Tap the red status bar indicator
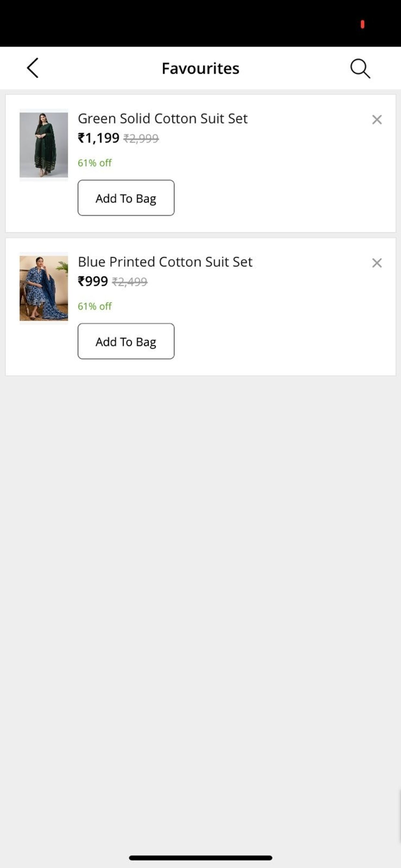Image resolution: width=401 pixels, height=868 pixels. (362, 24)
